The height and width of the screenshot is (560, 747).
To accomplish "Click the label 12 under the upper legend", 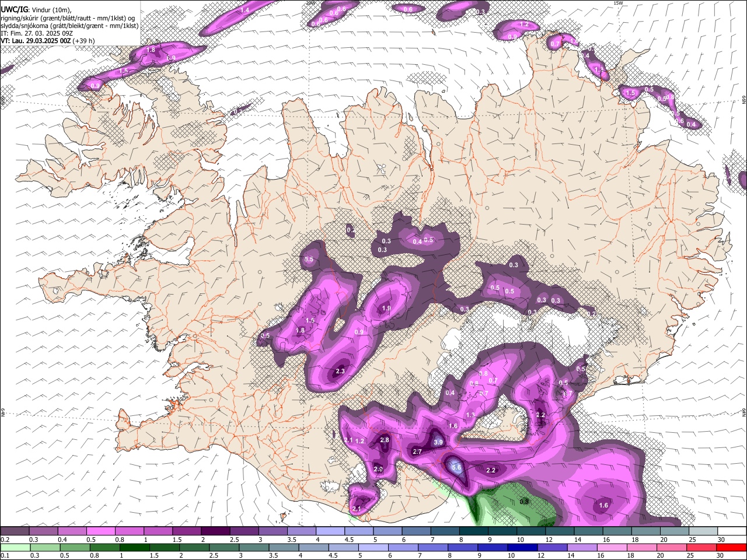I will point(549,540).
